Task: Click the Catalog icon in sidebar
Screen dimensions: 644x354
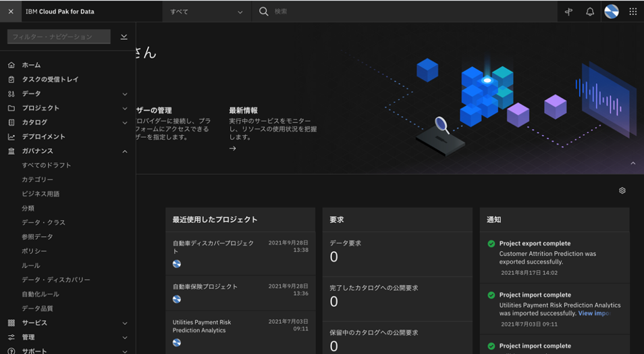Action: pyautogui.click(x=11, y=122)
